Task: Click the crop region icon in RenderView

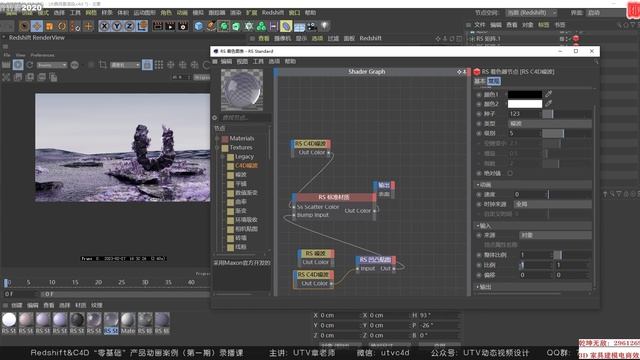Action: (102, 65)
